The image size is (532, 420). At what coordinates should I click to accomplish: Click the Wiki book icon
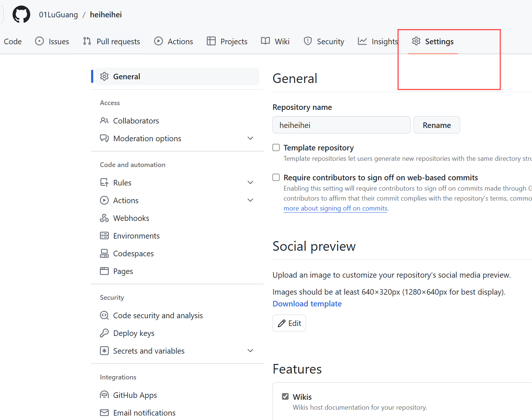tap(265, 41)
